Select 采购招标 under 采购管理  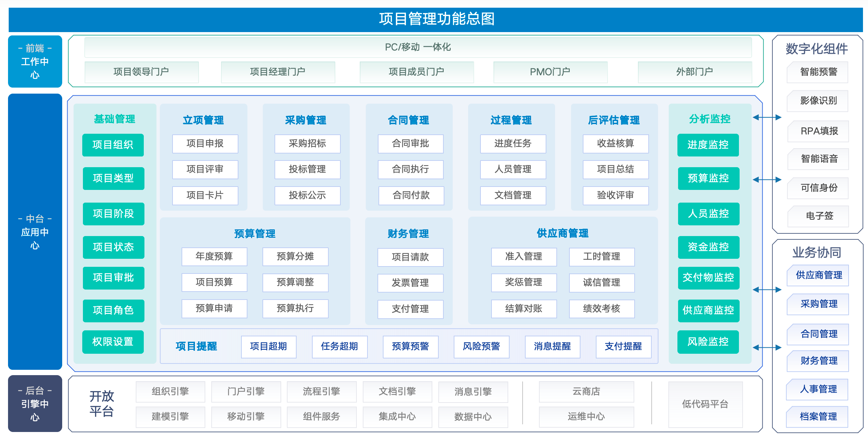click(307, 143)
